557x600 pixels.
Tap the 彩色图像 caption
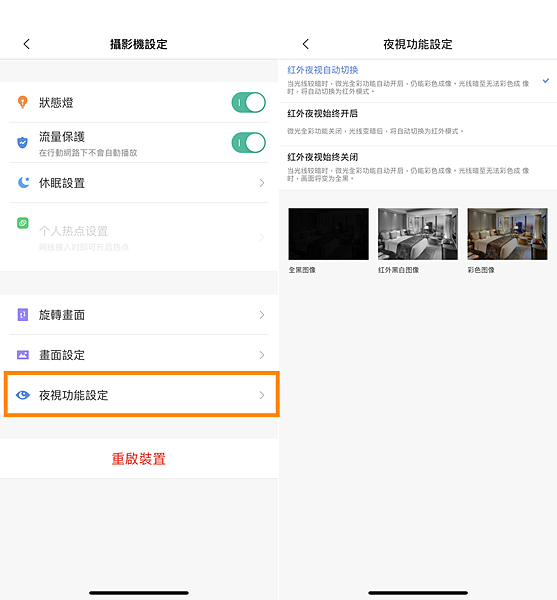coord(481,270)
